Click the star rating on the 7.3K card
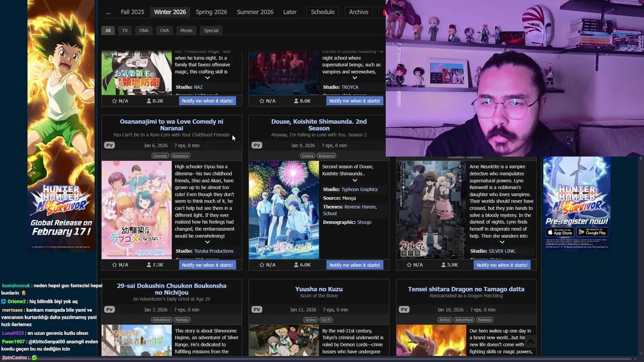Viewport: 644px width, 362px height. (x=120, y=265)
